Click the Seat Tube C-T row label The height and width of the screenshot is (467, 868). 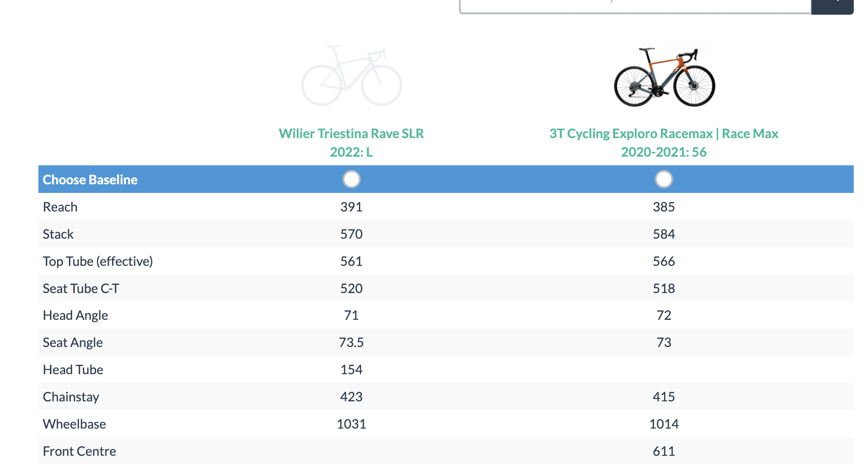pos(81,289)
